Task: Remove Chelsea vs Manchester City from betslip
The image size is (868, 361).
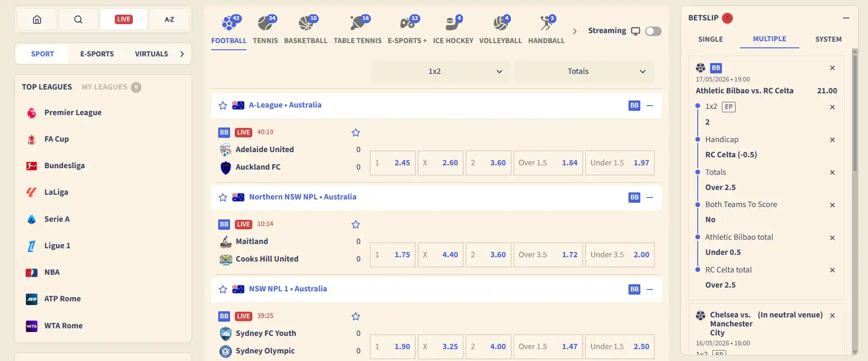Action: 832,316
